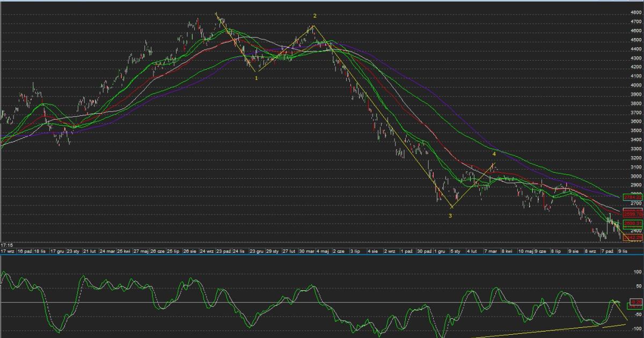The height and width of the screenshot is (338, 644).
Task: Click the '30 mar' date marker
Action: pyautogui.click(x=306, y=251)
